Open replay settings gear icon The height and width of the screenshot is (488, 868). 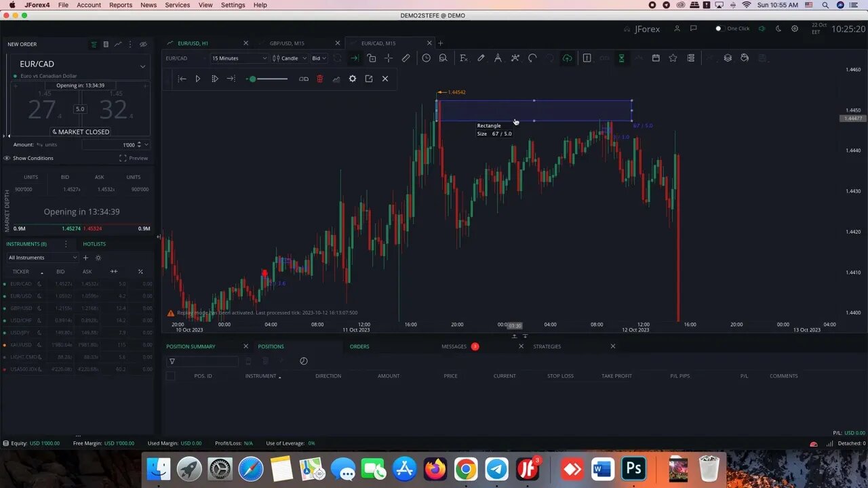point(353,79)
